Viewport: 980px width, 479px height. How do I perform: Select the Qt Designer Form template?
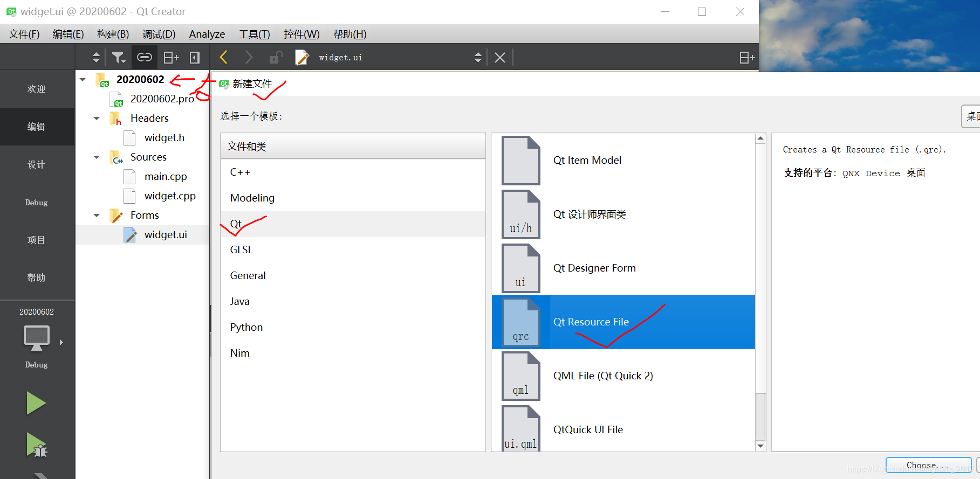(x=623, y=268)
